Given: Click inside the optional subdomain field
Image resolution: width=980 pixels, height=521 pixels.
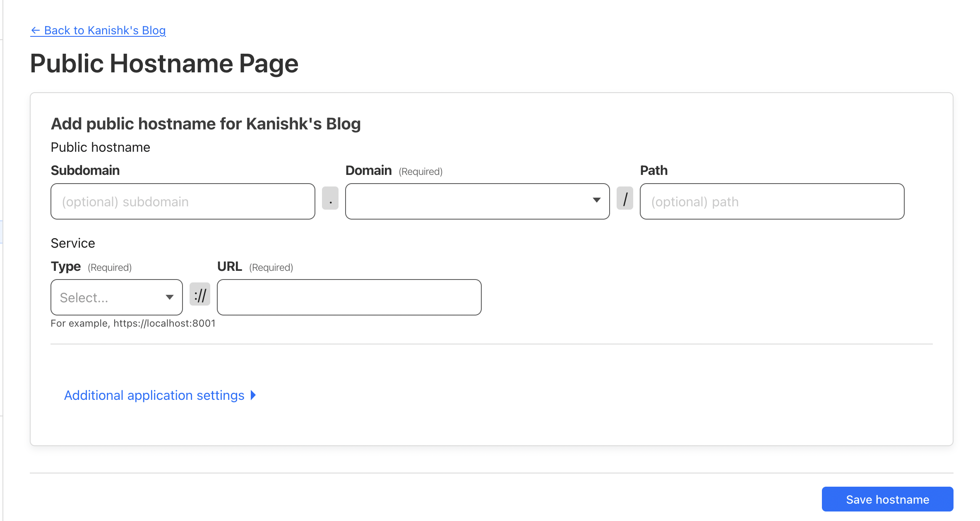Looking at the screenshot, I should coord(183,201).
